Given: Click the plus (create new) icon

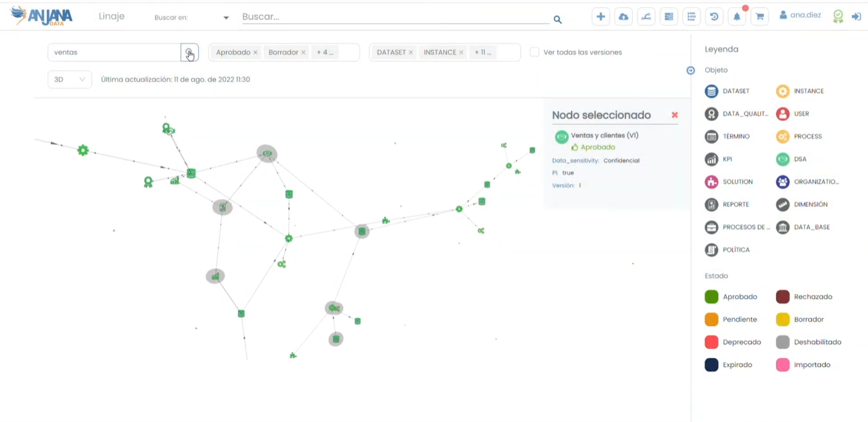Looking at the screenshot, I should [600, 17].
